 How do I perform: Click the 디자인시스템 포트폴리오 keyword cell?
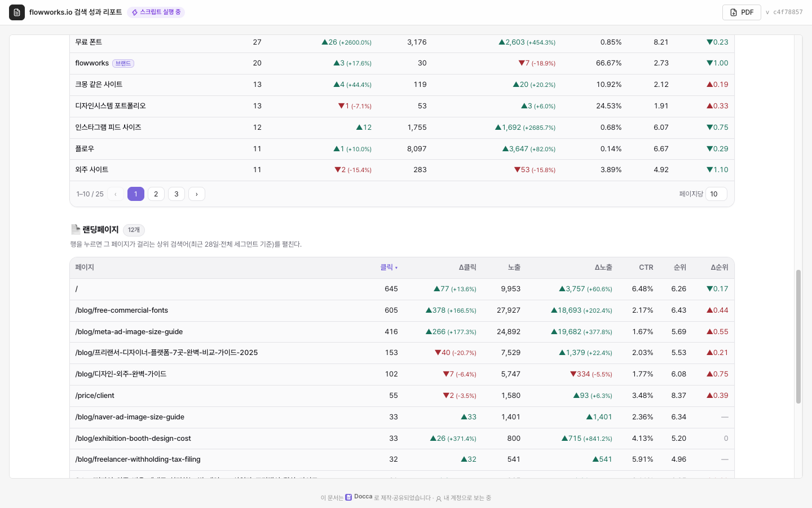click(x=111, y=106)
